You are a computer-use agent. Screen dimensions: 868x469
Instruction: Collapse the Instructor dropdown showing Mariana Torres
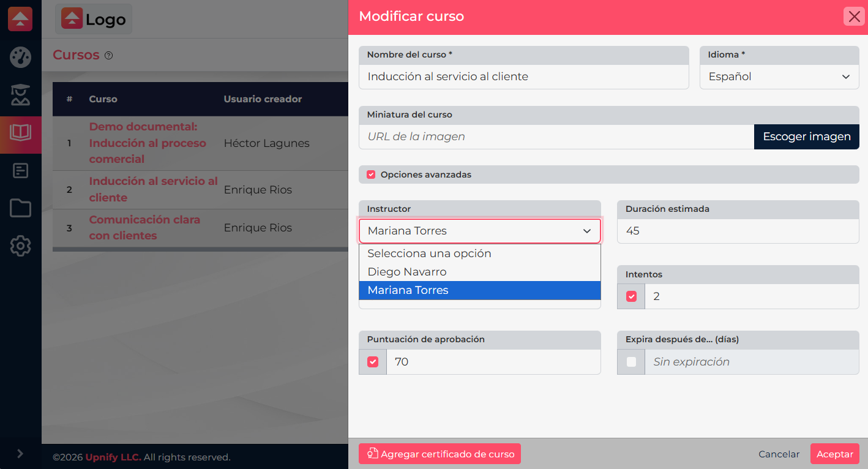480,231
